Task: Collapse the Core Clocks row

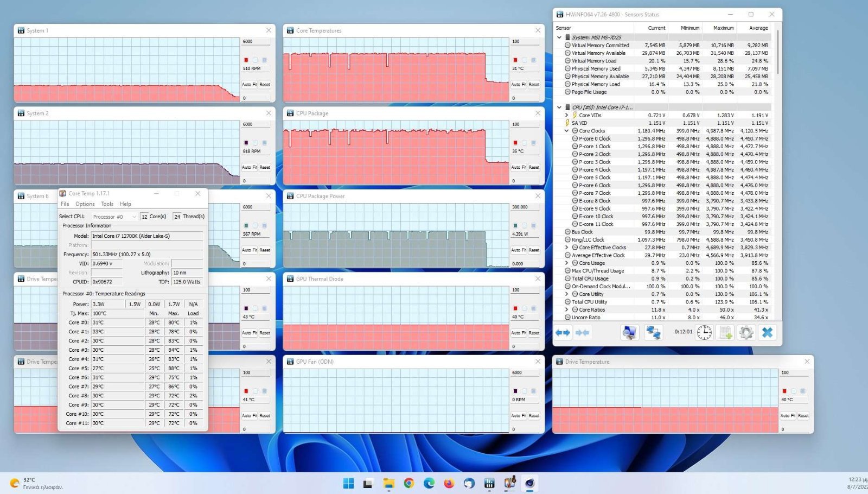Action: [567, 131]
